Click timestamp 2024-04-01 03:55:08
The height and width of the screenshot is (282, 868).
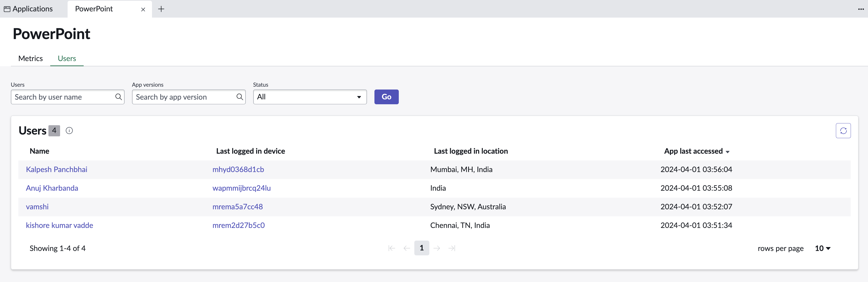[x=696, y=188]
